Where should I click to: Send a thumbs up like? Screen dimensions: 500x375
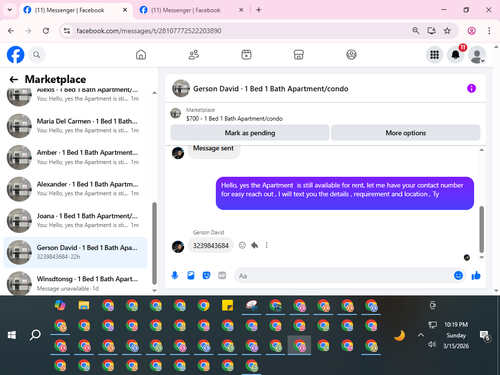click(x=476, y=275)
